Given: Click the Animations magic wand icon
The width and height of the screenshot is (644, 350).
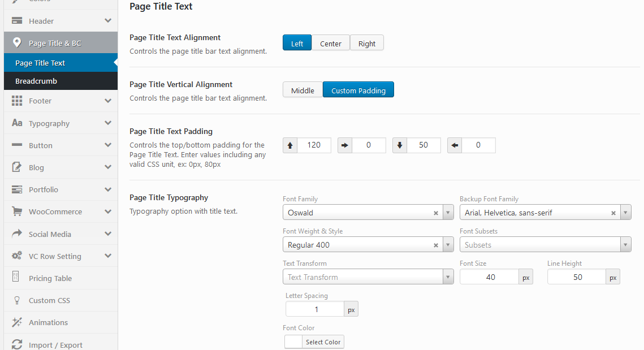Looking at the screenshot, I should click(x=17, y=322).
